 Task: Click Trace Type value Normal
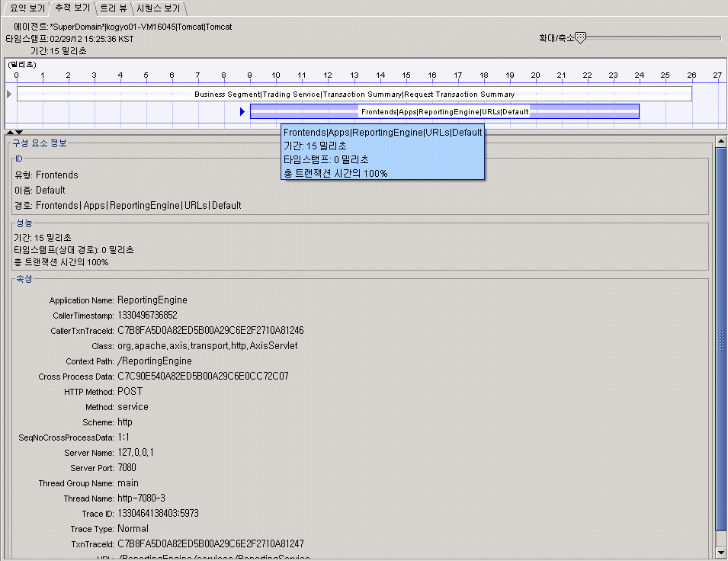(133, 528)
